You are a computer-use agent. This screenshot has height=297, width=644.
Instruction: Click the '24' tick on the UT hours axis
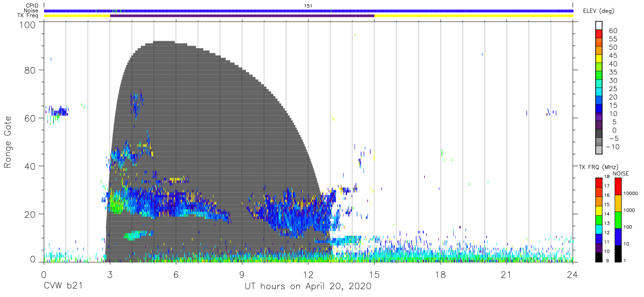(573, 274)
